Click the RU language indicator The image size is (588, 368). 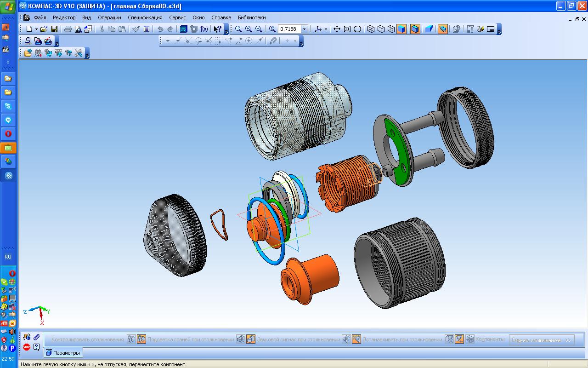point(8,257)
